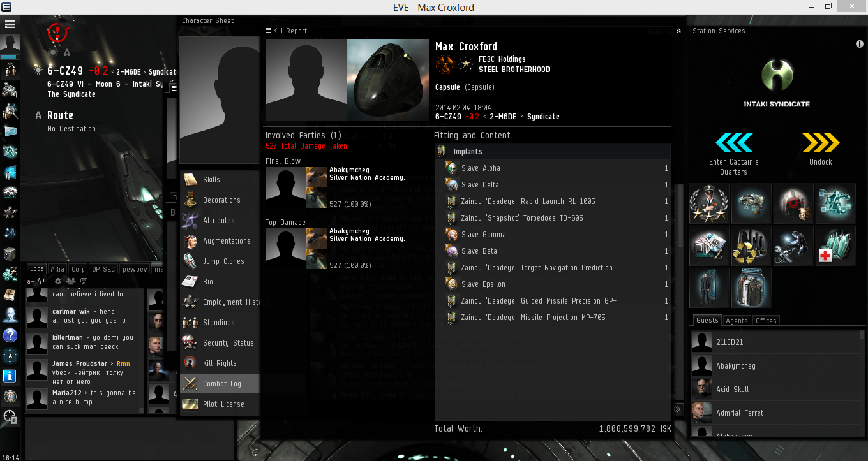Viewport: 868px width, 461px height.
Task: Select guest 21LCD21 in the list
Action: tap(775, 342)
